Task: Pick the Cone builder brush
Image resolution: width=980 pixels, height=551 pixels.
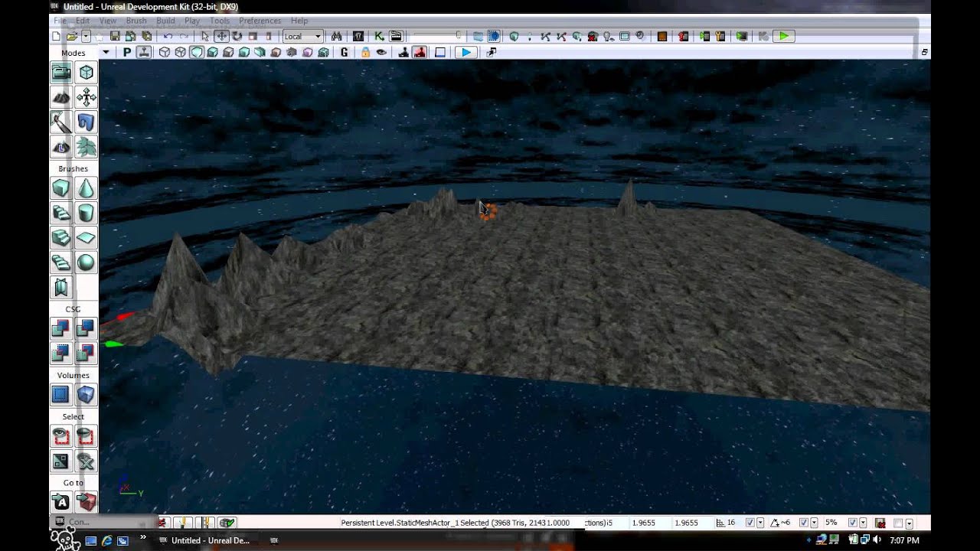Action: click(86, 188)
